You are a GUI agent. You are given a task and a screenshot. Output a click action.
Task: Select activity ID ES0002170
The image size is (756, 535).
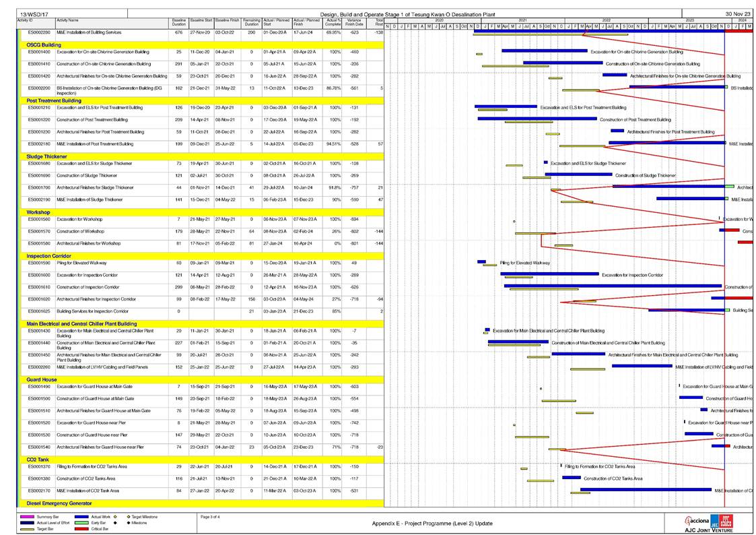(39, 491)
